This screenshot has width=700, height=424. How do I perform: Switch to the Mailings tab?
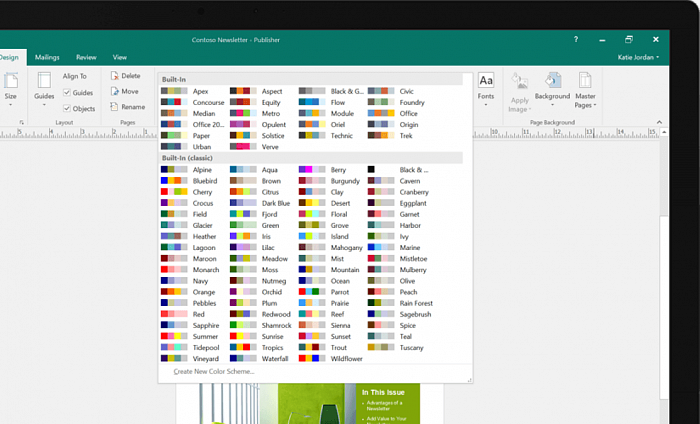47,57
